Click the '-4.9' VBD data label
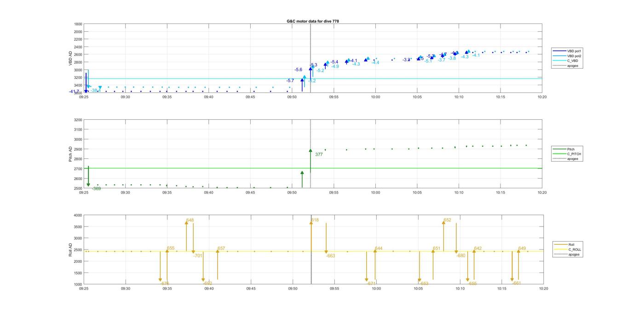The width and height of the screenshot is (644, 319). [335, 66]
